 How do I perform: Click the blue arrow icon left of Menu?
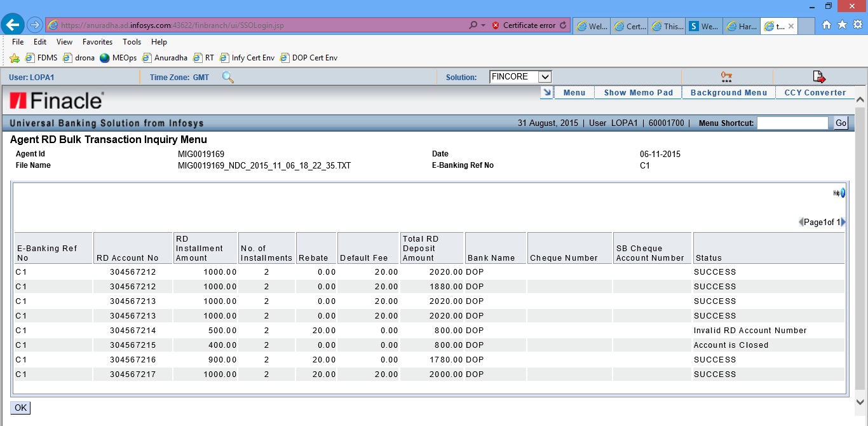(x=546, y=92)
